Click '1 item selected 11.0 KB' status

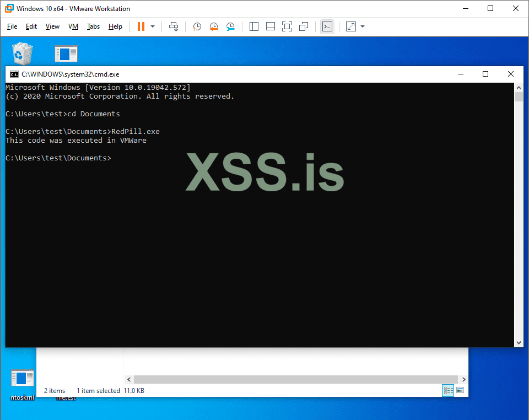110,391
